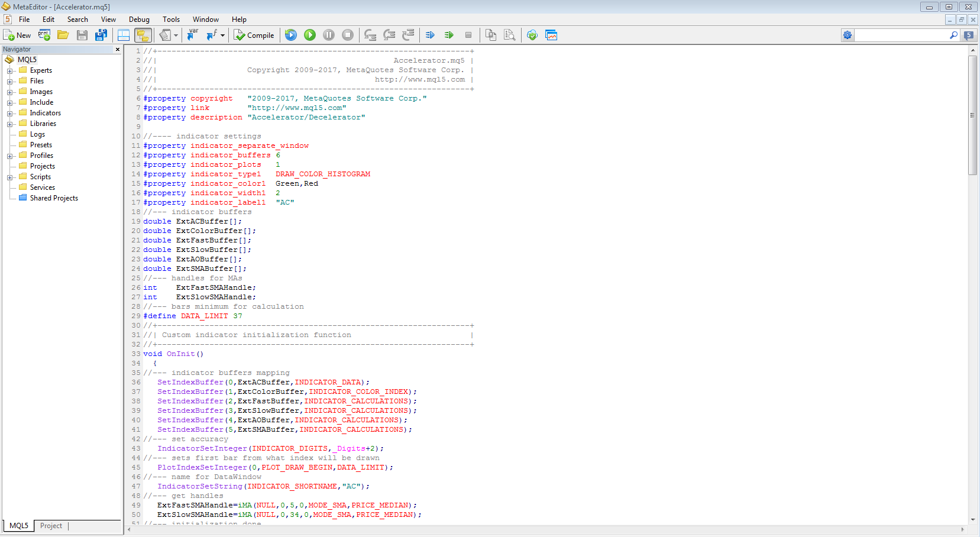
Task: Click the blue arrow profiling icon
Action: [430, 35]
